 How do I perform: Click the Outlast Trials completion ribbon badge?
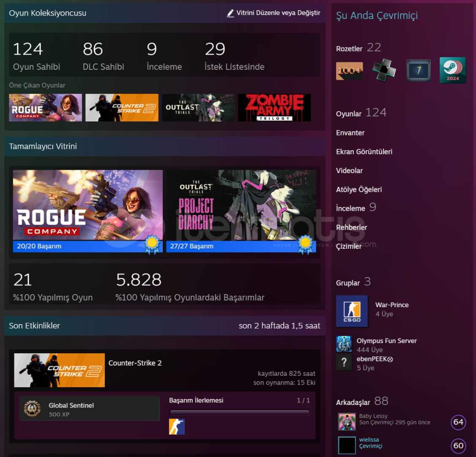305,244
